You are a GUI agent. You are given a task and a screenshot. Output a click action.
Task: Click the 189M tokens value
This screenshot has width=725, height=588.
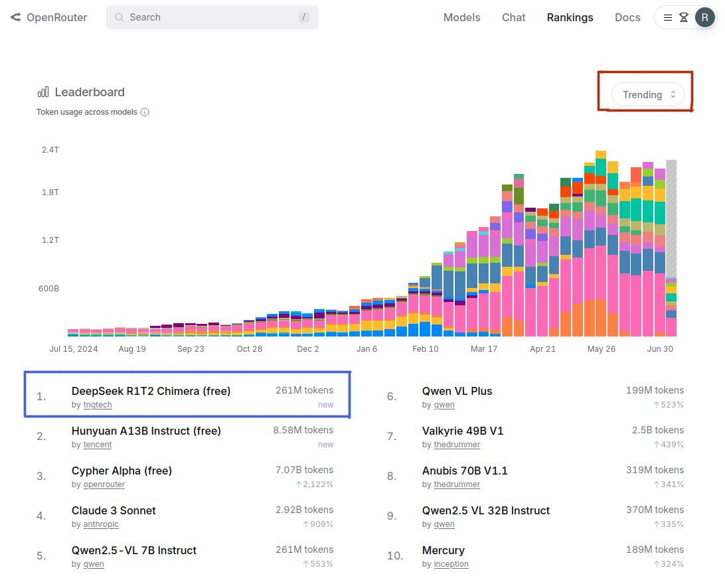[655, 549]
